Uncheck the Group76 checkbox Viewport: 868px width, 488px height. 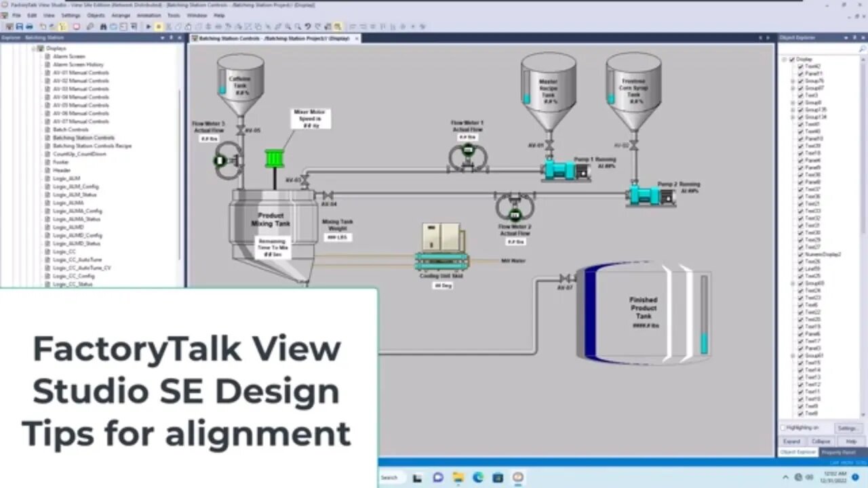point(801,81)
